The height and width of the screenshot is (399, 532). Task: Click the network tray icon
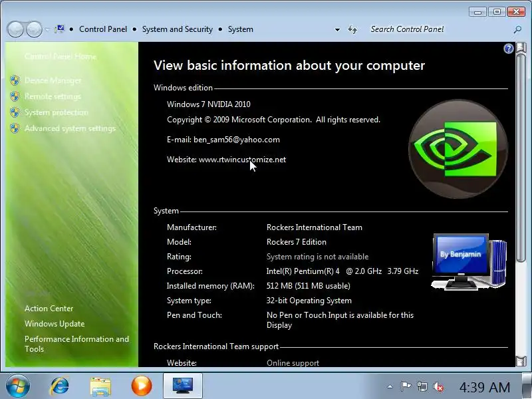point(422,386)
